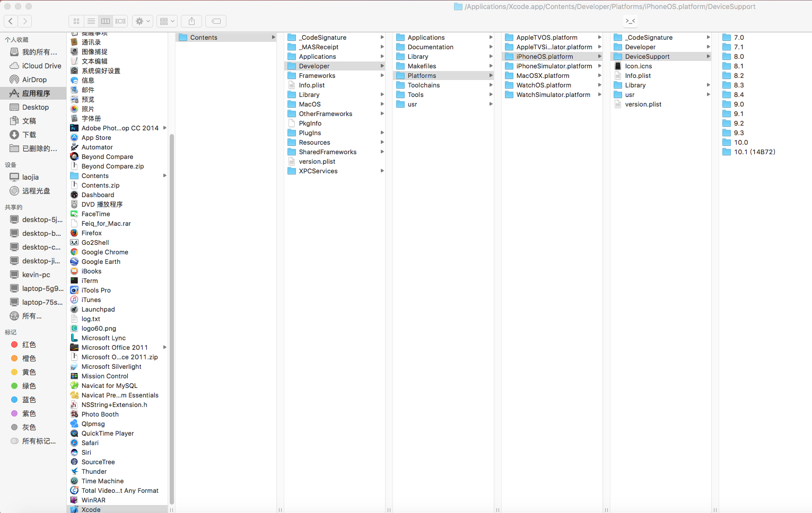
Task: Open the 远程光盘 remote disc item
Action: pos(30,191)
